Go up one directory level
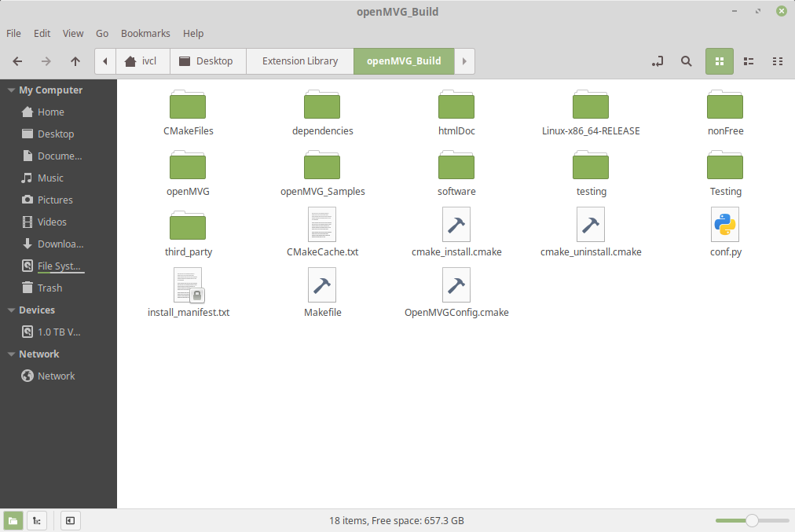795x532 pixels. click(75, 61)
